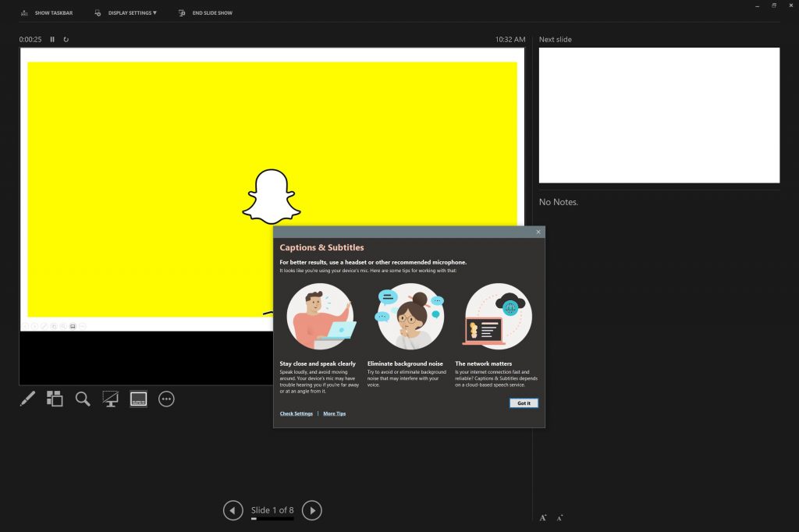Click End Slide Show
The width and height of the screenshot is (799, 532).
205,12
